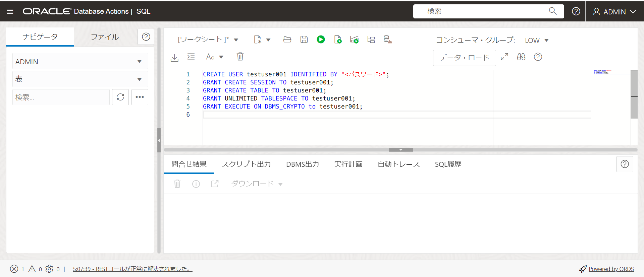Screen dimensions: 644x277
Task: Click the results panel help icon
Action: tap(625, 164)
